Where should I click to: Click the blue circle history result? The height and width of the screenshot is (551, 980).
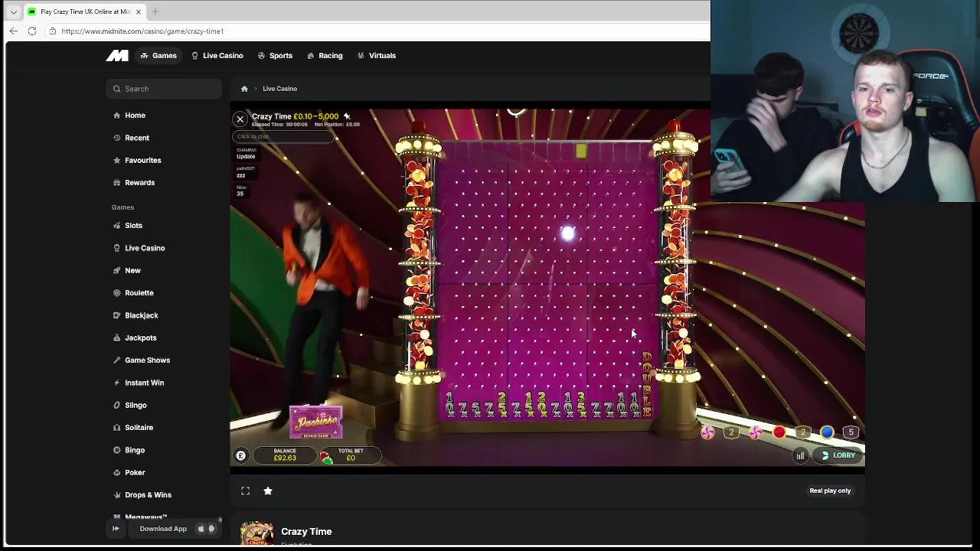pos(827,432)
